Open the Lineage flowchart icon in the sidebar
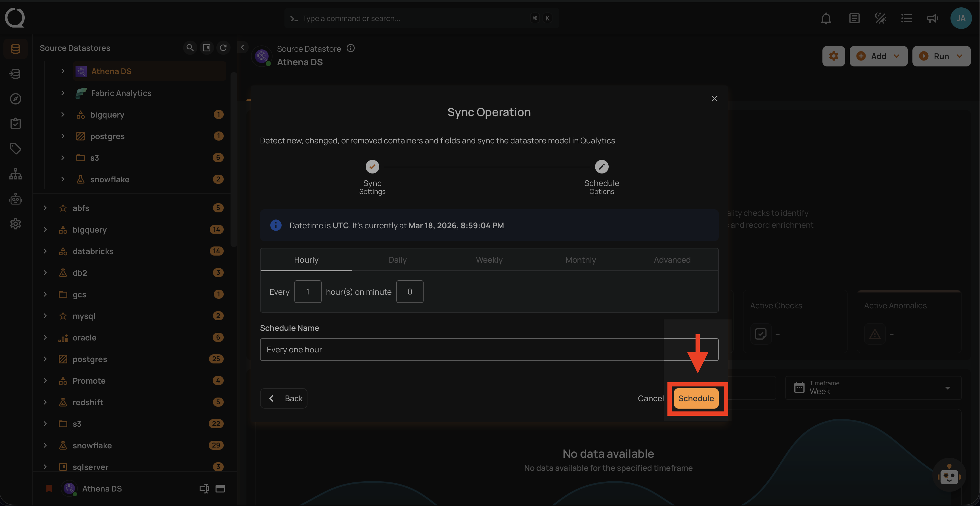Viewport: 980px width, 506px height. 15,173
